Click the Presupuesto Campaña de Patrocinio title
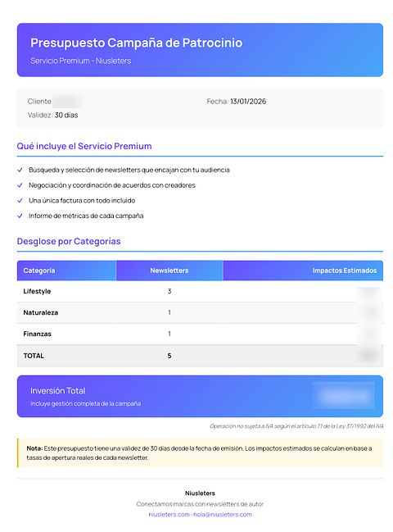 click(136, 43)
